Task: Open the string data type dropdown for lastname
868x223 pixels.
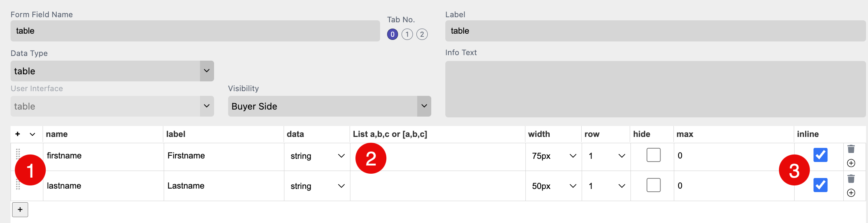Action: (x=317, y=186)
